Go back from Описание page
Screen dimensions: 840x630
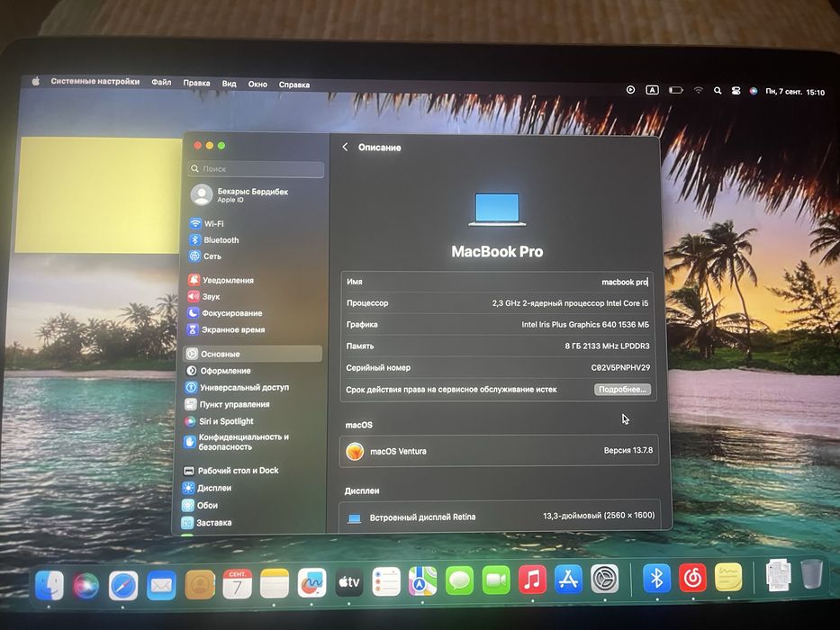pyautogui.click(x=345, y=147)
